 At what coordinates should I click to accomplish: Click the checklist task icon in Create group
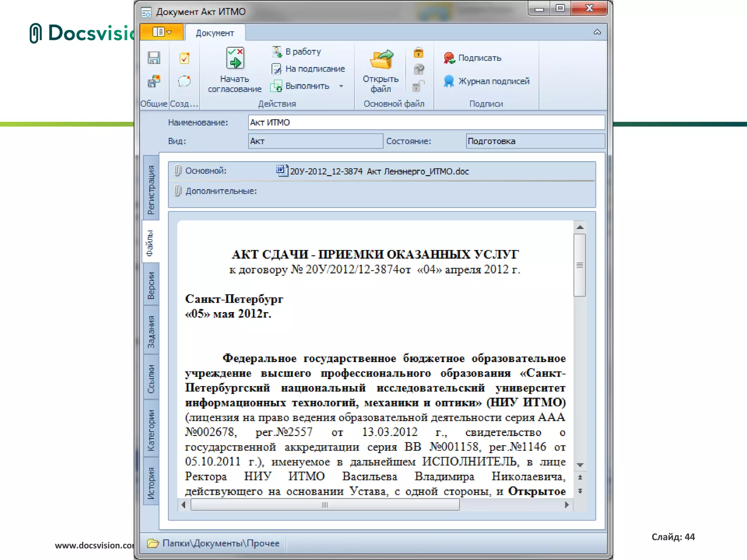point(185,58)
